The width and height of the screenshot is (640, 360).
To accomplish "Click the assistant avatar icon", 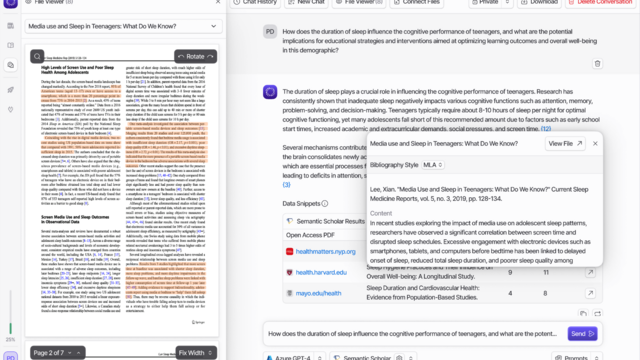I will 270,92.
